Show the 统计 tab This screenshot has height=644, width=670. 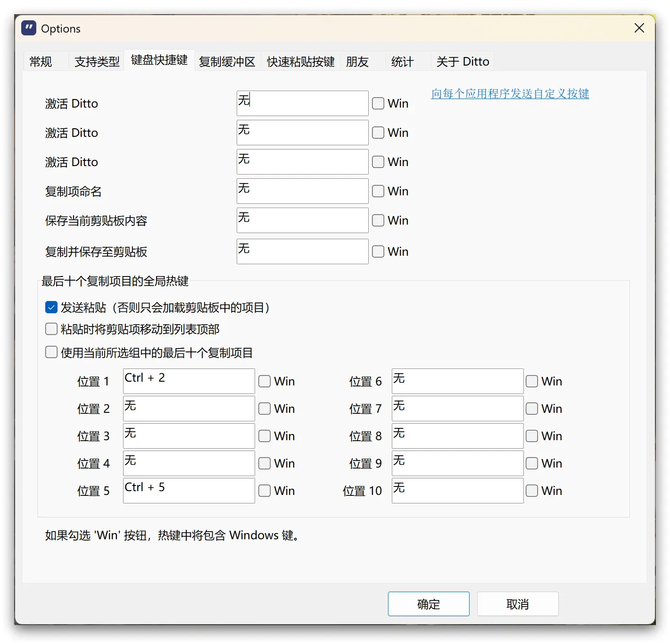[402, 62]
